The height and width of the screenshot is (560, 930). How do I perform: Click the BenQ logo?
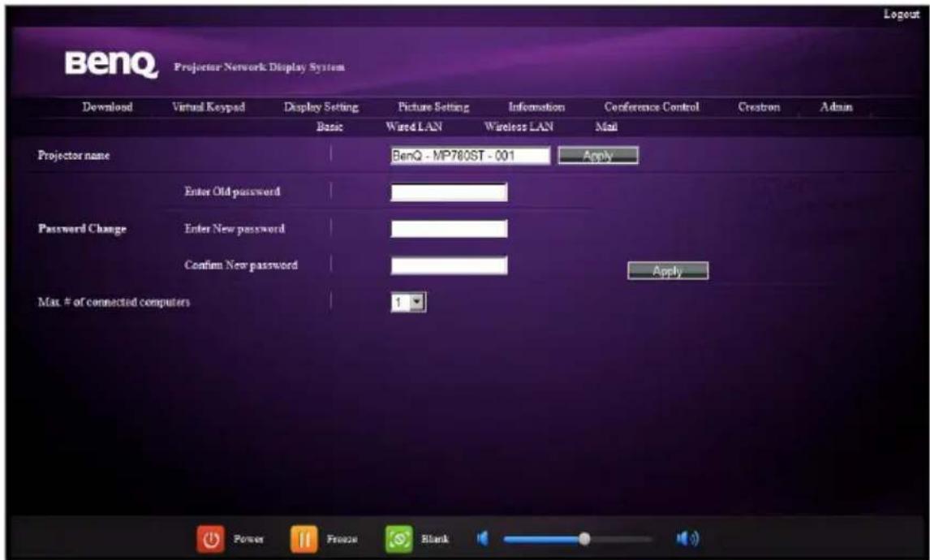[111, 64]
